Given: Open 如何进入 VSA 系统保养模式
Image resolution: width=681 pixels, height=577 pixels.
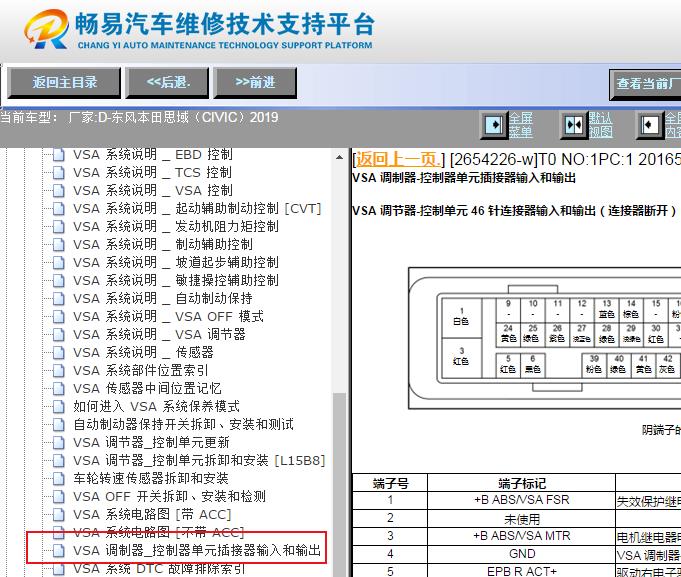Looking at the screenshot, I should (x=156, y=406).
